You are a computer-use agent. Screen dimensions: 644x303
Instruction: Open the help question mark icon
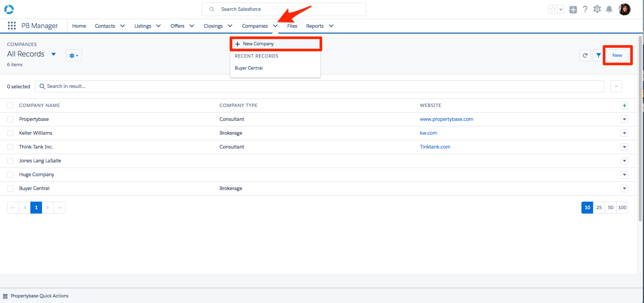coord(585,9)
